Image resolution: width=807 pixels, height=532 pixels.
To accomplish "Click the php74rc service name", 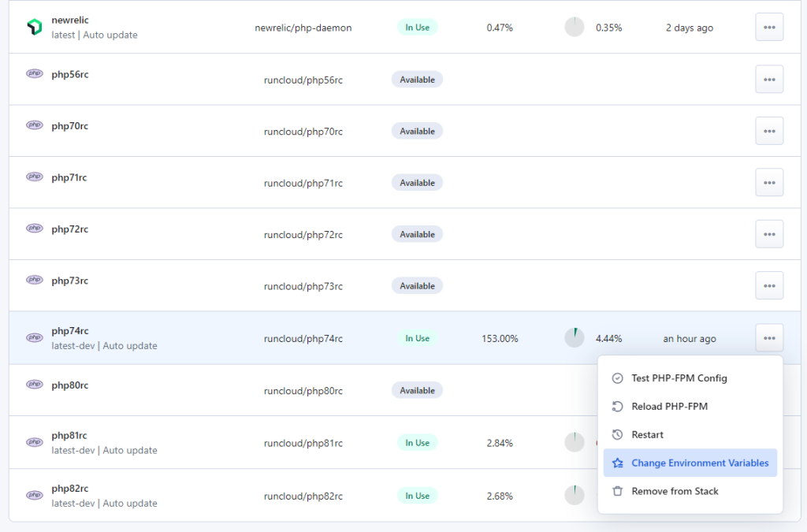I will click(70, 331).
